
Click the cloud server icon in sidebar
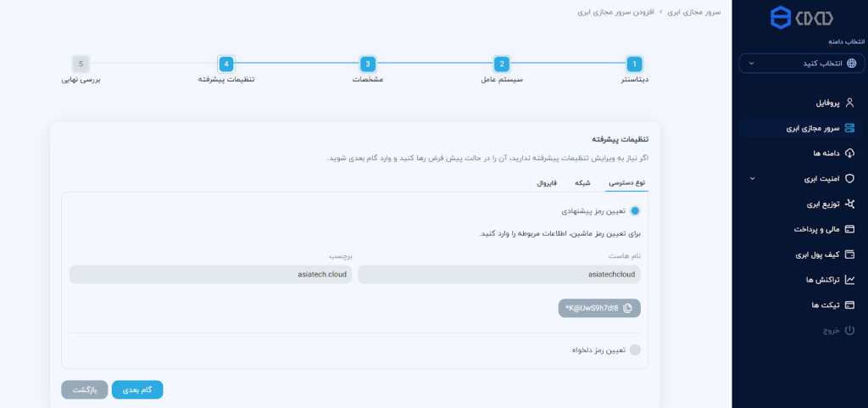850,128
